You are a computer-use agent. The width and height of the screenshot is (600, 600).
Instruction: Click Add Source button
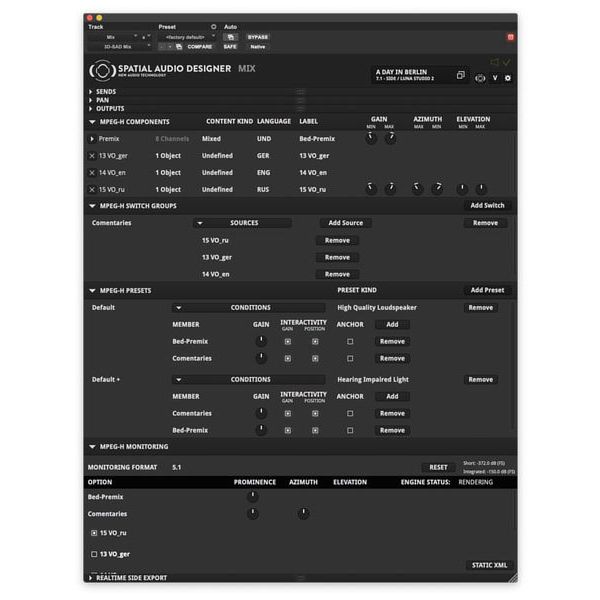(x=346, y=223)
